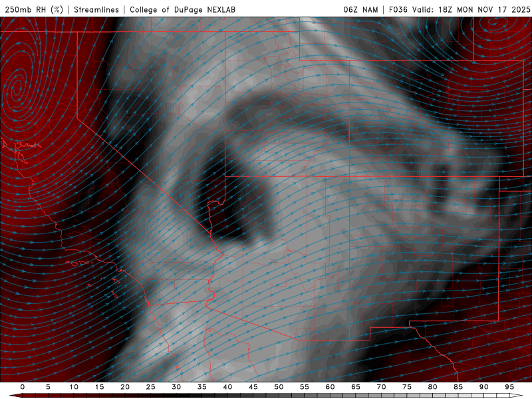Click the "80" color scale label
The image size is (532, 399).
[x=432, y=387]
